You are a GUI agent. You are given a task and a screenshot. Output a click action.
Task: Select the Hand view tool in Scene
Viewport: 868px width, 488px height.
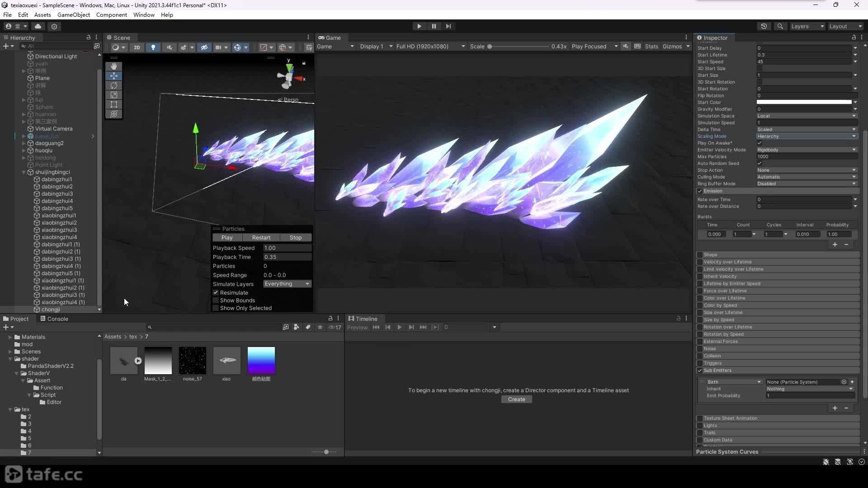114,66
